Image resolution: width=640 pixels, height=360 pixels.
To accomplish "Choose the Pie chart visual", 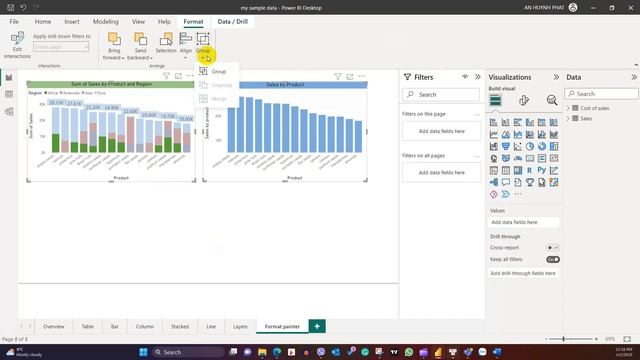I will [530, 146].
